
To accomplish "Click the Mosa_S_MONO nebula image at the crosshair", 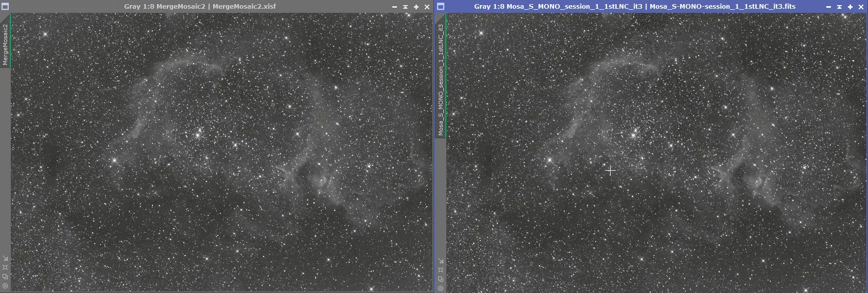I will coord(610,170).
